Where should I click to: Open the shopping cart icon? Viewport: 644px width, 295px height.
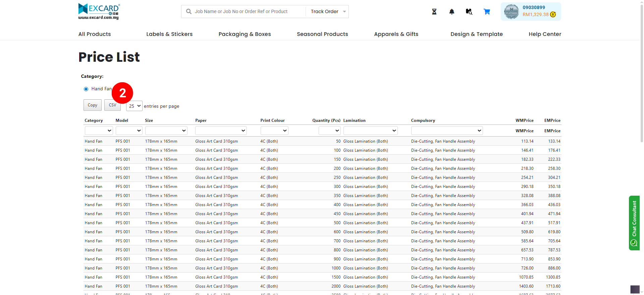pos(487,12)
